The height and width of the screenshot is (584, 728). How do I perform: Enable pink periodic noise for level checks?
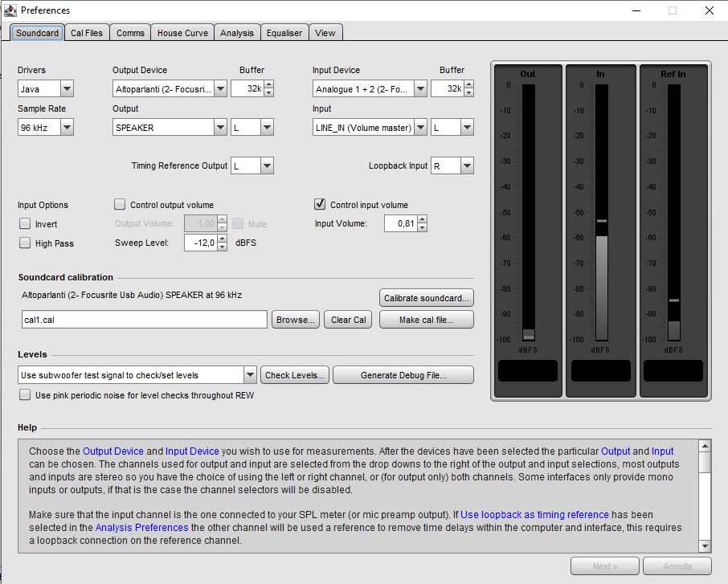pyautogui.click(x=25, y=395)
